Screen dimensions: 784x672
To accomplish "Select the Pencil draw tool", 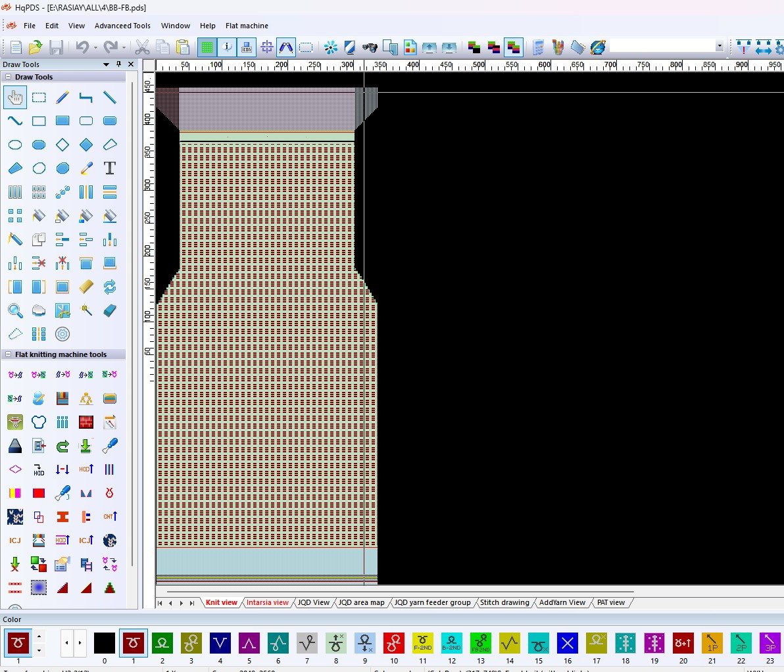I will pos(62,98).
